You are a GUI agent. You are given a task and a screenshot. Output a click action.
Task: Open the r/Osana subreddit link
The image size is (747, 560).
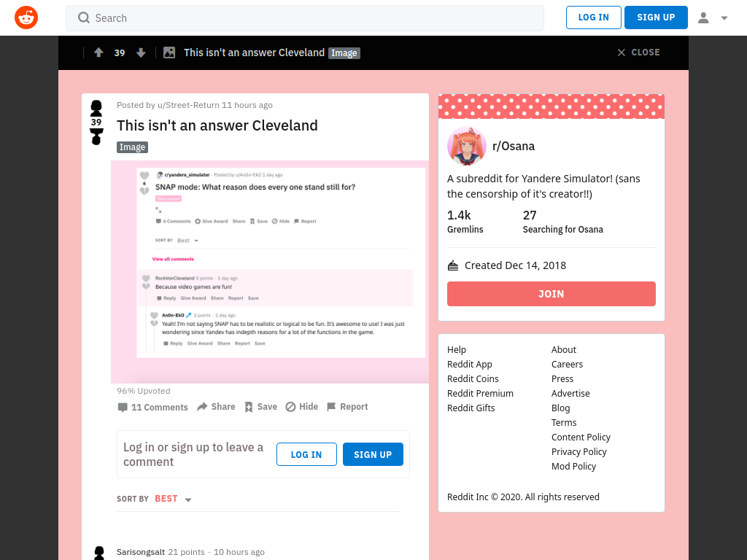click(x=514, y=146)
